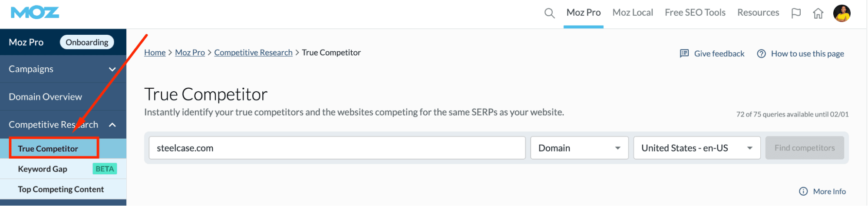
Task: Click the Give feedback icon
Action: pyautogui.click(x=684, y=53)
